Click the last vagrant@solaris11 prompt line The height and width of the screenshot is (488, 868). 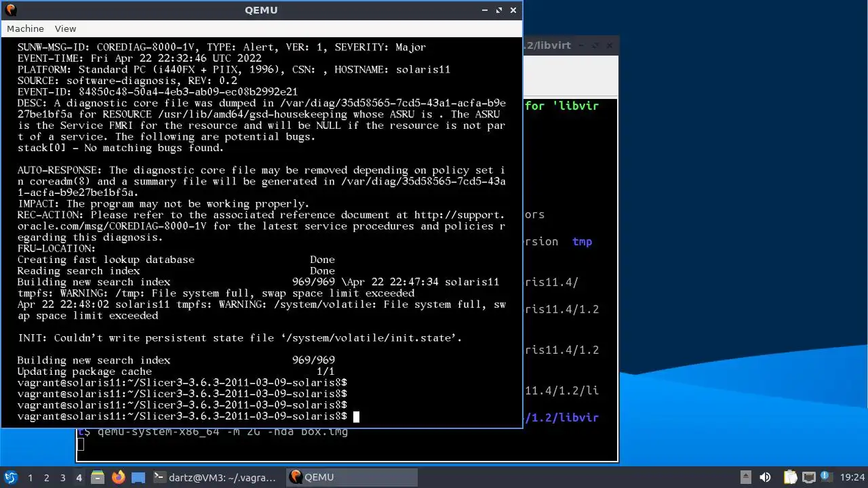(182, 416)
